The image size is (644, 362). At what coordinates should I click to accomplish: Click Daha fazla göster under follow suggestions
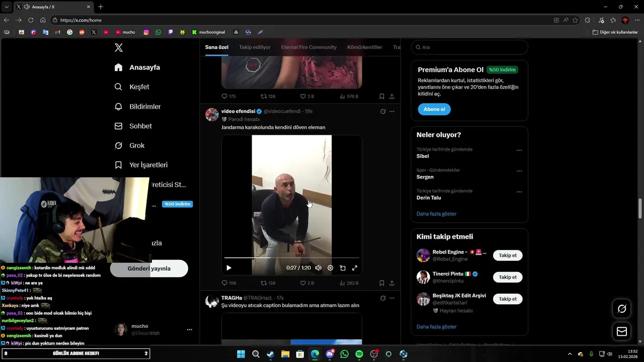pyautogui.click(x=436, y=327)
